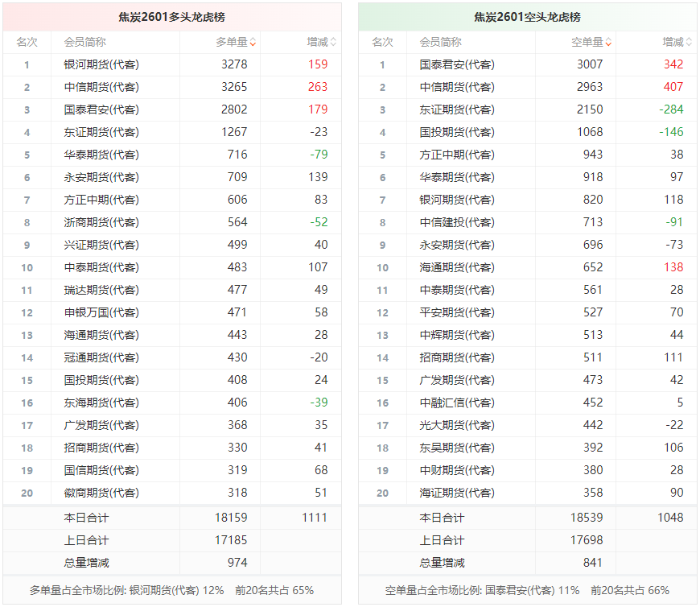Click red change value 263
This screenshot has height=607, width=700.
318,87
